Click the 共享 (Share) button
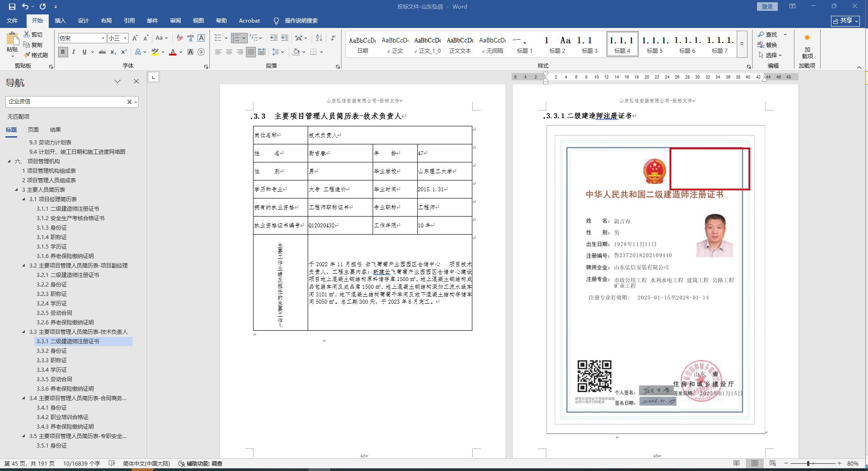The image size is (868, 471). 845,21
